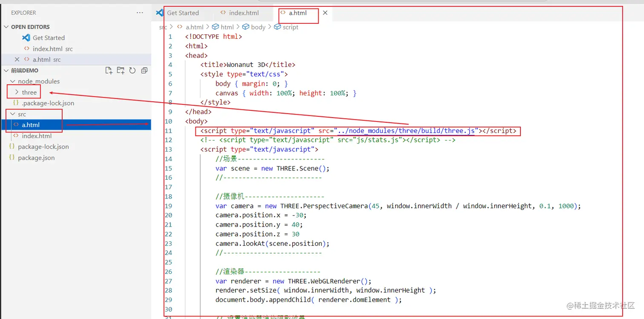644x319 pixels.
Task: Click the //摄像机 comment line
Action: pyautogui.click(x=270, y=196)
